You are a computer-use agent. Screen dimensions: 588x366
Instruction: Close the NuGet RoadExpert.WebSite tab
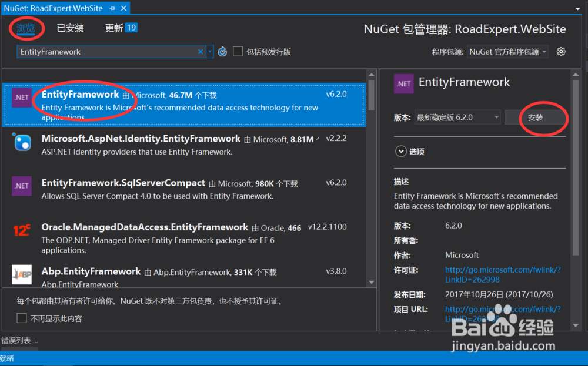coord(123,8)
